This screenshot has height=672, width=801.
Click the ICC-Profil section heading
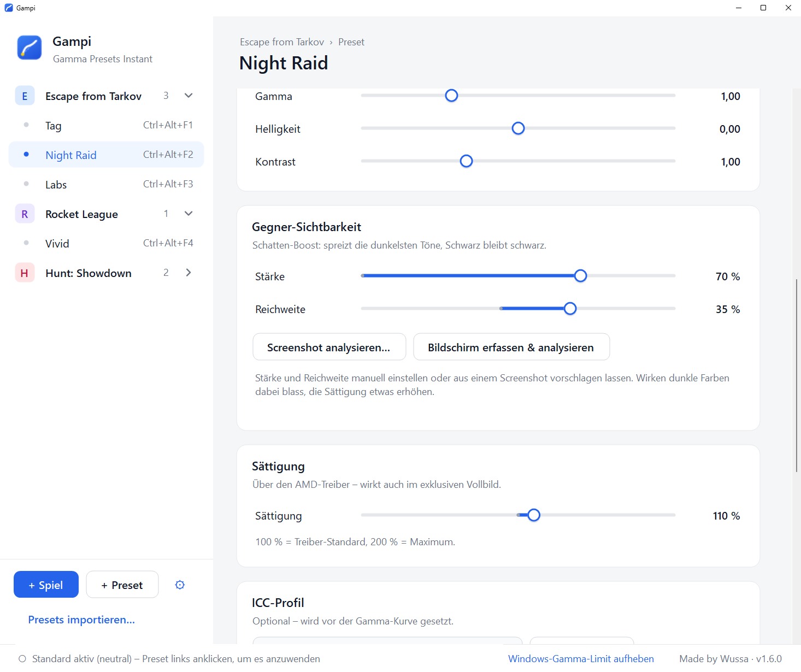(x=278, y=603)
